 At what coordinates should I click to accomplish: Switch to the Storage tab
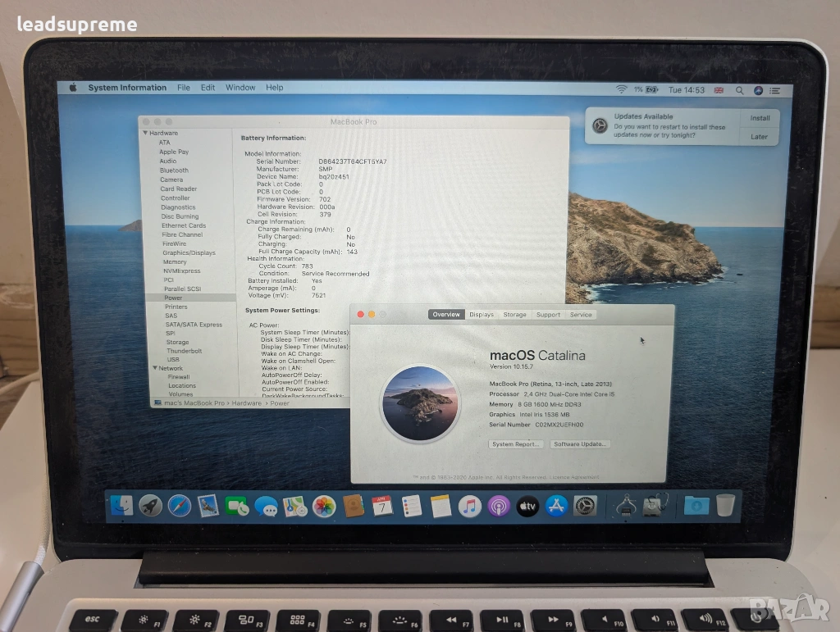[515, 315]
